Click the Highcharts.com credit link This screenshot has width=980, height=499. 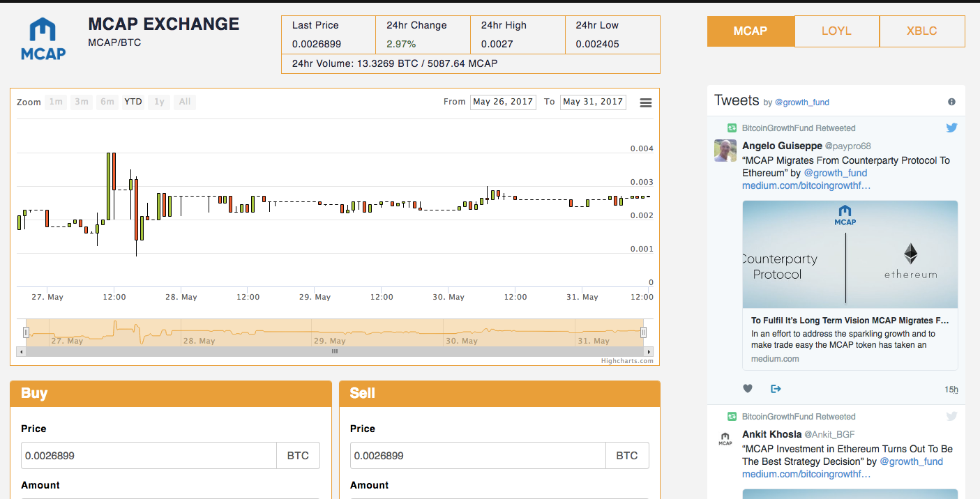point(627,361)
